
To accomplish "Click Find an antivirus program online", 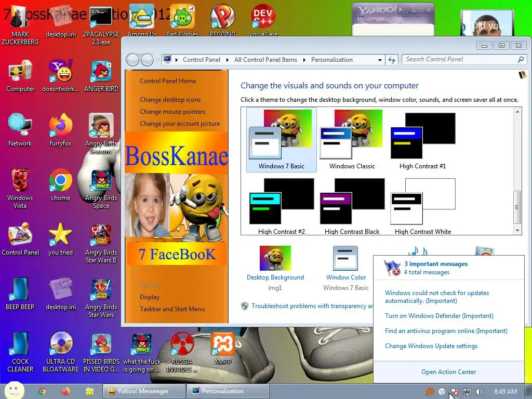I will point(446,331).
